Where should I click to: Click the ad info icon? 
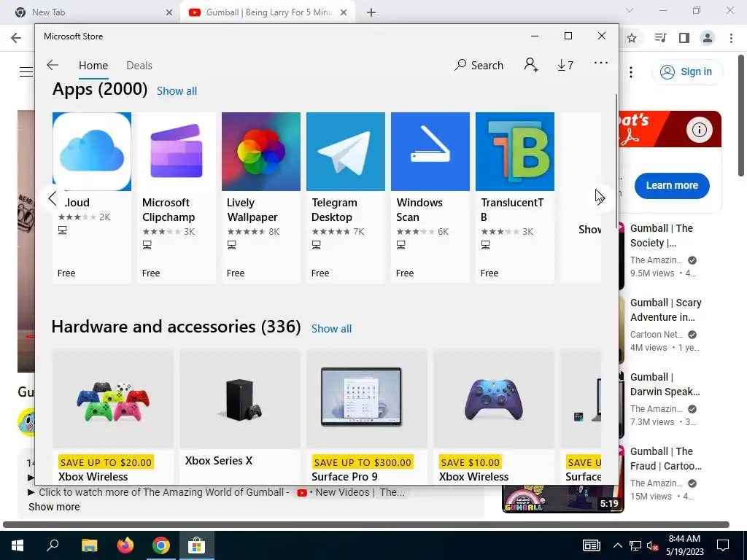(x=699, y=130)
